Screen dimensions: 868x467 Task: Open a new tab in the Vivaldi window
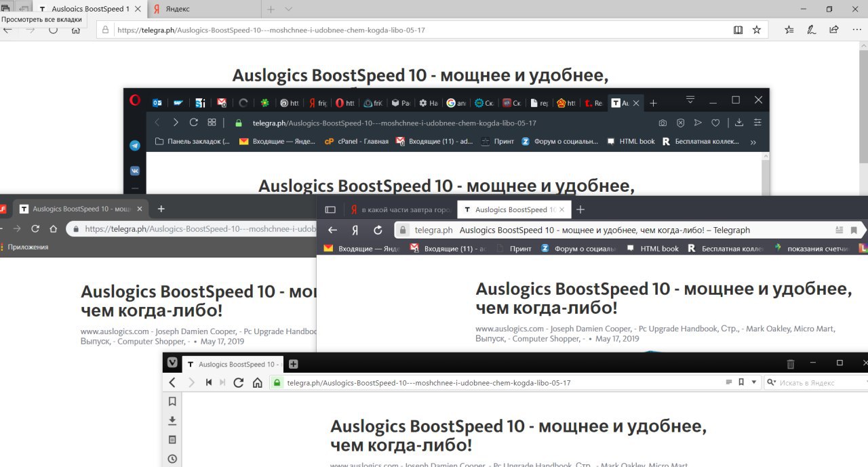[x=294, y=364]
